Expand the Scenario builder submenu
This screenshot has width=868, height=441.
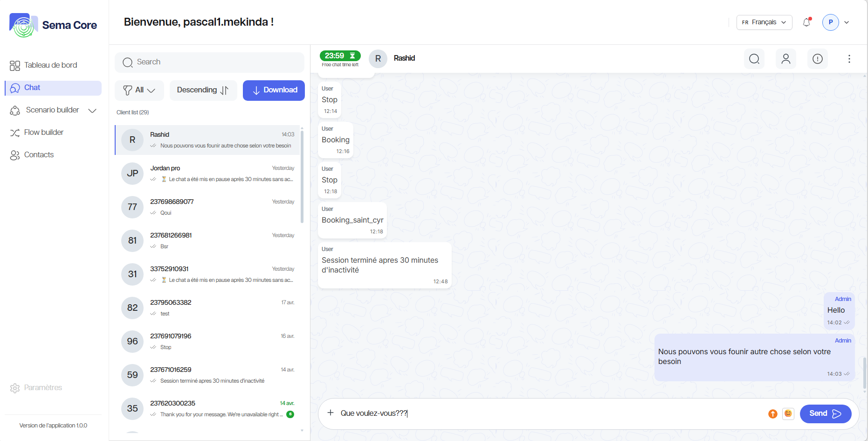pyautogui.click(x=92, y=111)
